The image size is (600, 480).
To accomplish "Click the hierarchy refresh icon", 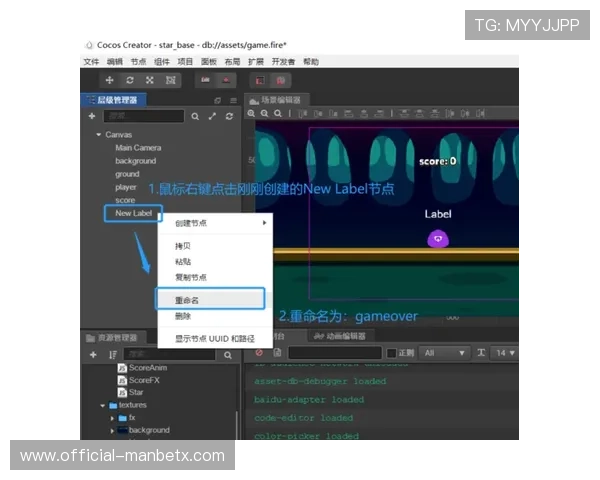I will pyautogui.click(x=230, y=117).
